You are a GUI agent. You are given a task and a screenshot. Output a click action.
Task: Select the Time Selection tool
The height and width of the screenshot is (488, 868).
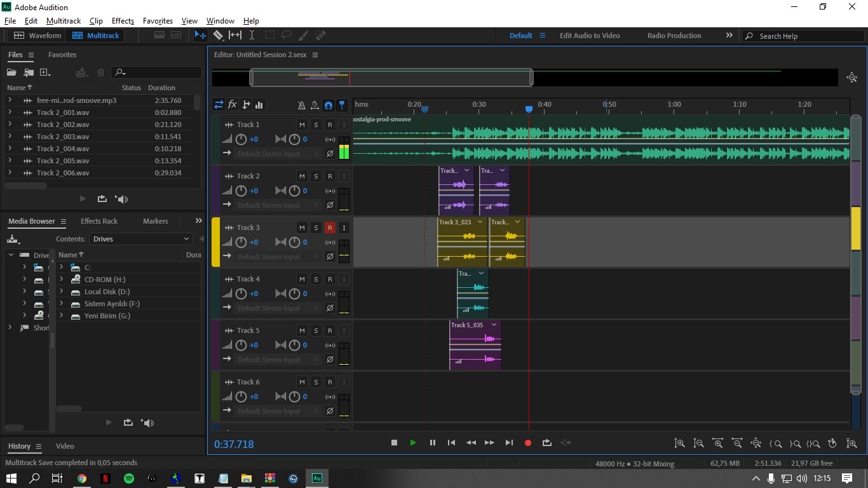click(252, 36)
